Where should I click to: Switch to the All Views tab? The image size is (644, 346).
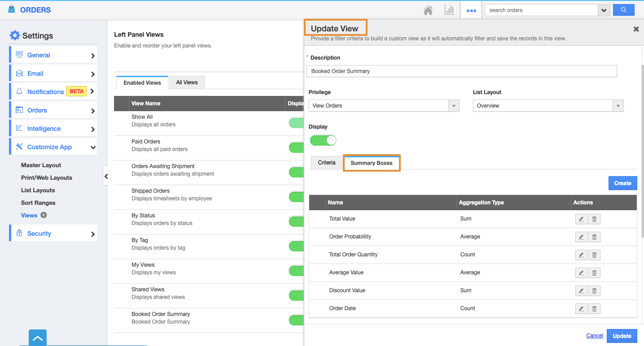coord(187,82)
